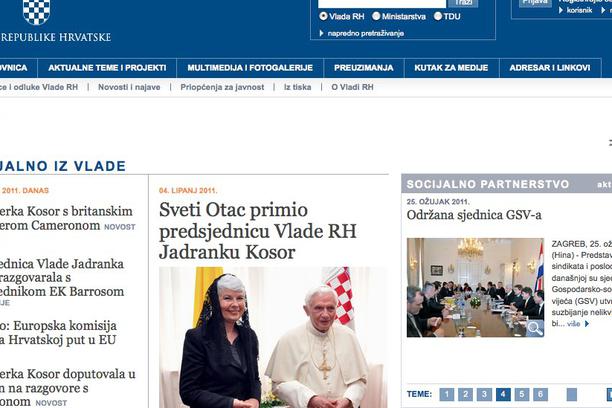This screenshot has height=408, width=612.
Task: Open 'Multimedija i fotogalerije' menu item
Action: pyautogui.click(x=250, y=68)
